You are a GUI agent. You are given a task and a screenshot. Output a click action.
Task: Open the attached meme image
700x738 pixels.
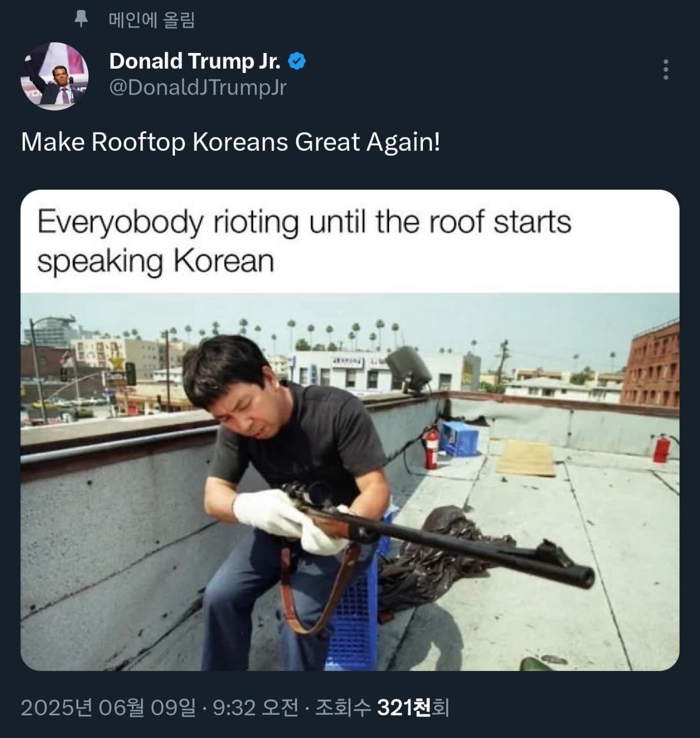pos(350,431)
